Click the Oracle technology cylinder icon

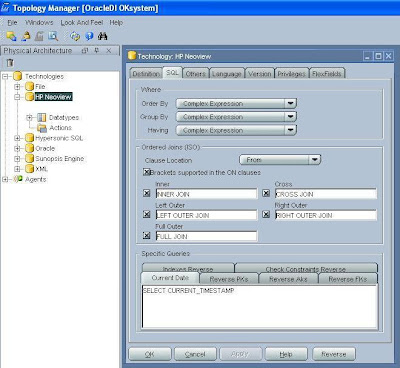pyautogui.click(x=30, y=148)
